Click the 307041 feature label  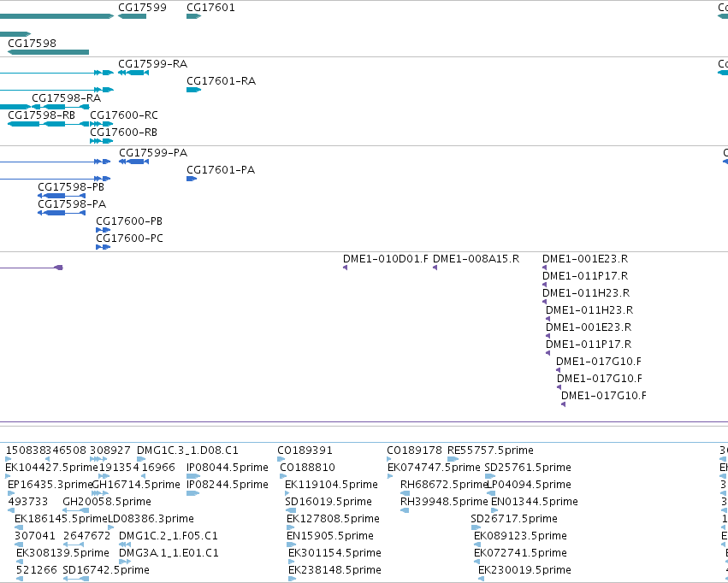click(x=35, y=536)
